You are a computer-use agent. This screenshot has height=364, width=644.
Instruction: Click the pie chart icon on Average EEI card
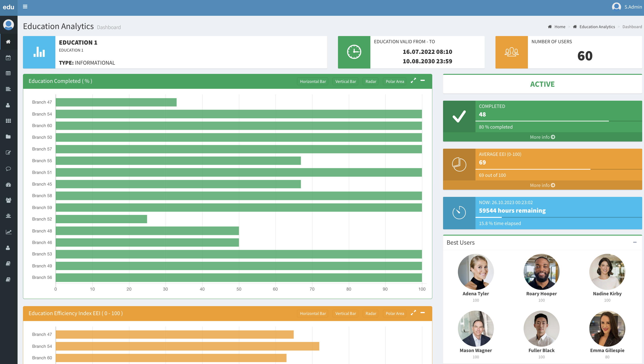tap(459, 164)
